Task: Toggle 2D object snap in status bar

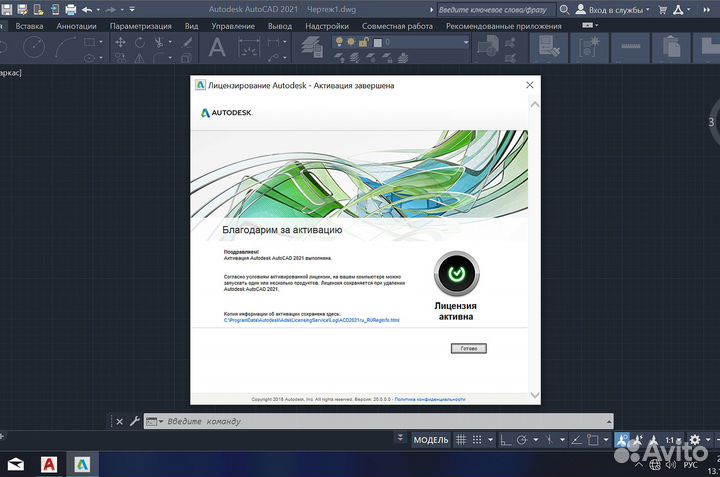Action: click(593, 440)
